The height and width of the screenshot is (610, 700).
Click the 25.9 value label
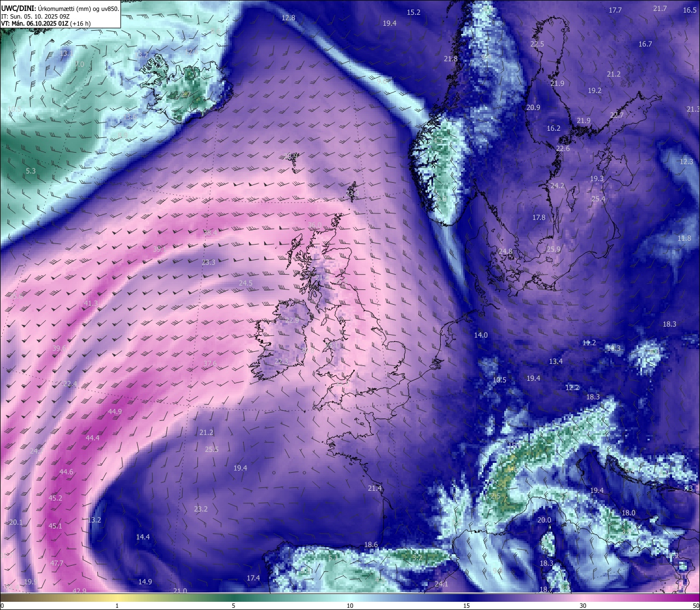(553, 249)
